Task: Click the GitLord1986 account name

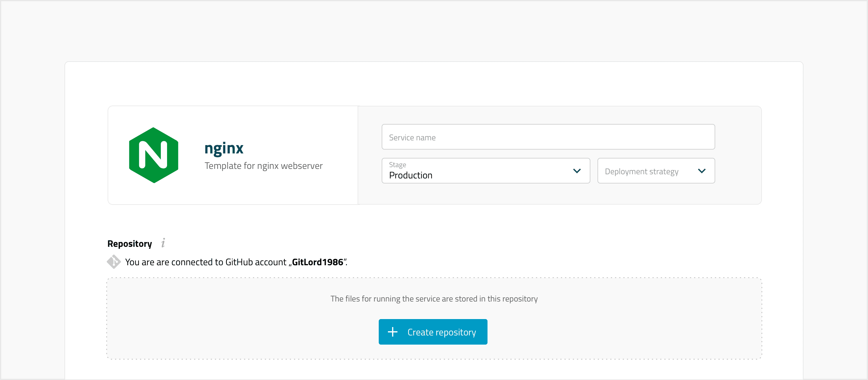Action: pos(317,262)
